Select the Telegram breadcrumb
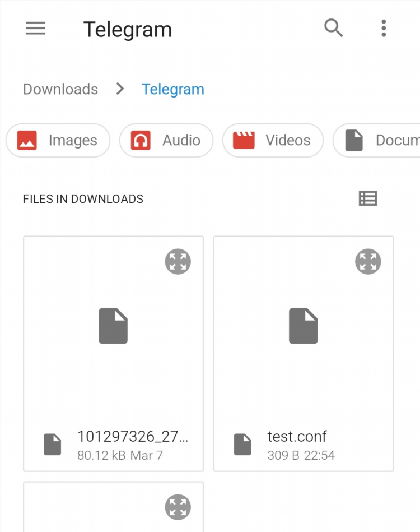This screenshot has width=420, height=532. 173,90
